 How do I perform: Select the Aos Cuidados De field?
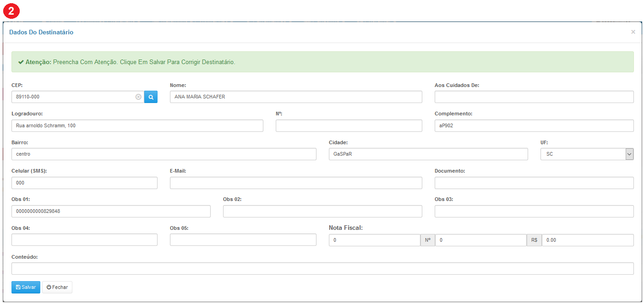pos(534,97)
